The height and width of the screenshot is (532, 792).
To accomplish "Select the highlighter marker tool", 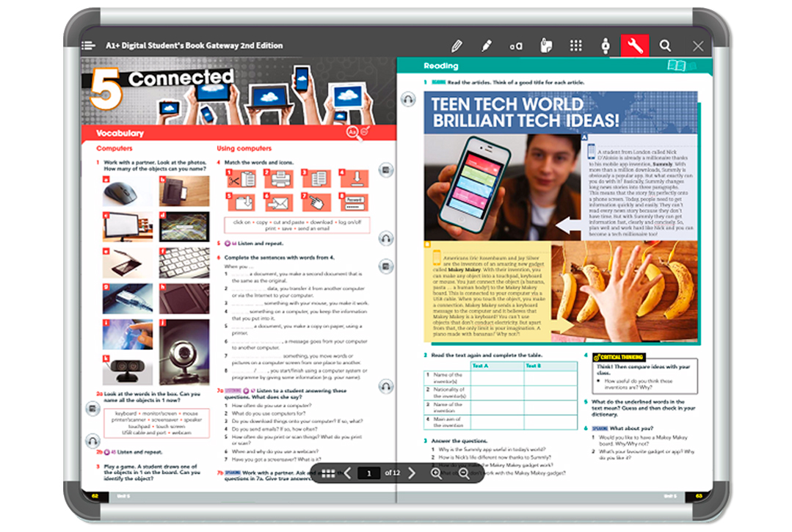I will [486, 45].
